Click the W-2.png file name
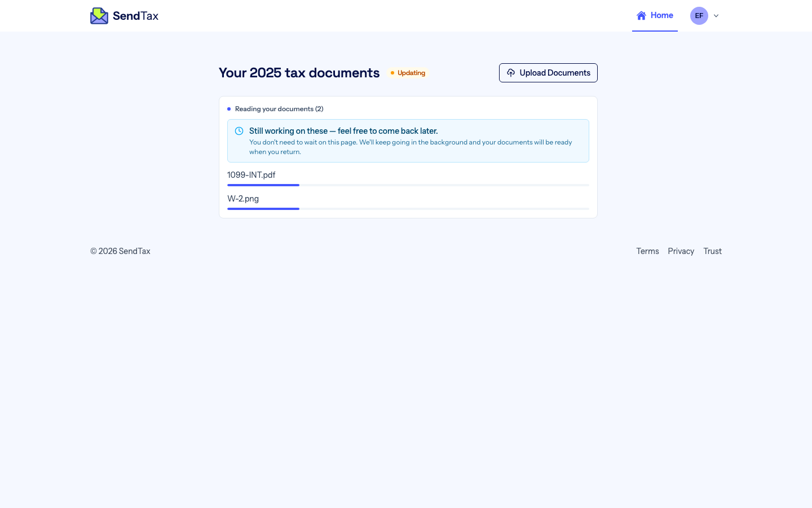Screen dimensions: 812x508 coord(243,199)
